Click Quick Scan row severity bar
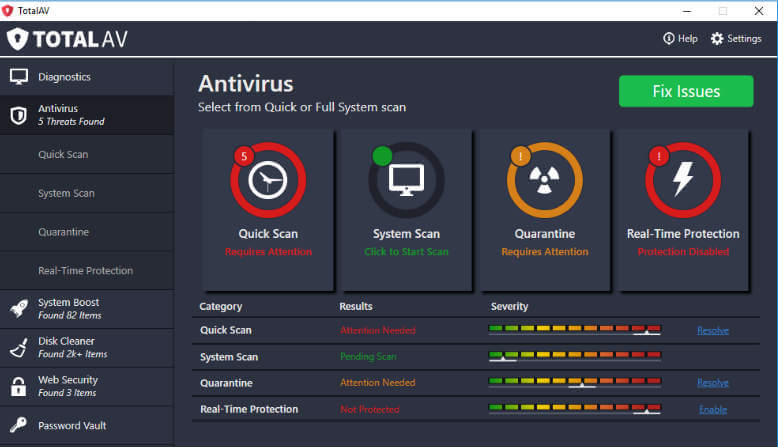This screenshot has width=778, height=447. click(x=575, y=329)
